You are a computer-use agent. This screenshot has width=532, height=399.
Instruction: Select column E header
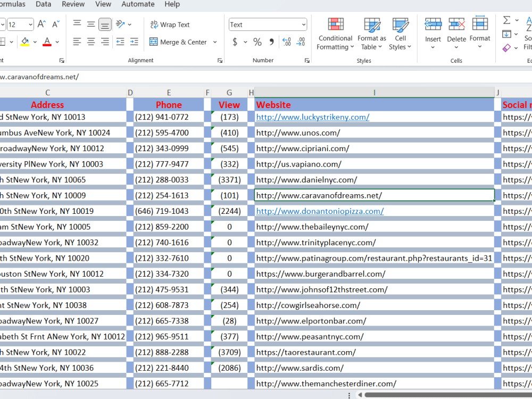click(x=169, y=93)
